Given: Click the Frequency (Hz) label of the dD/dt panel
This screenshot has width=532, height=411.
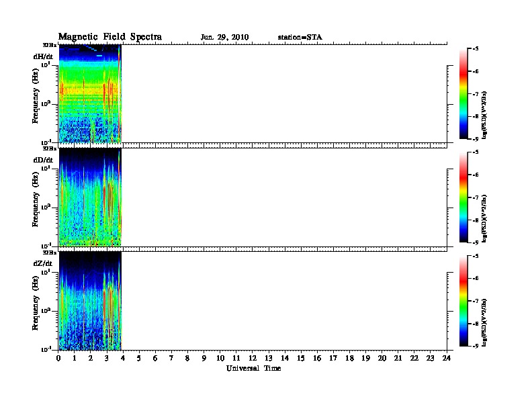Looking at the screenshot, I should coord(36,199).
